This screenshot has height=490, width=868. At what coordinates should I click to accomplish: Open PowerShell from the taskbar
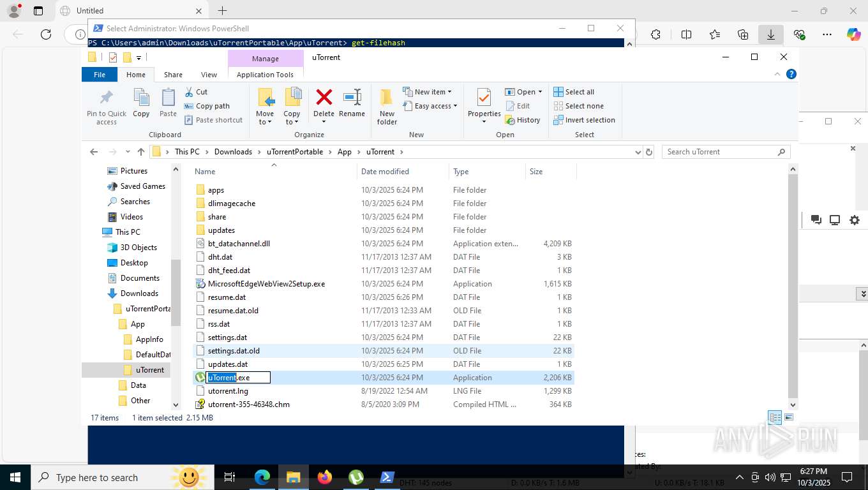click(387, 477)
